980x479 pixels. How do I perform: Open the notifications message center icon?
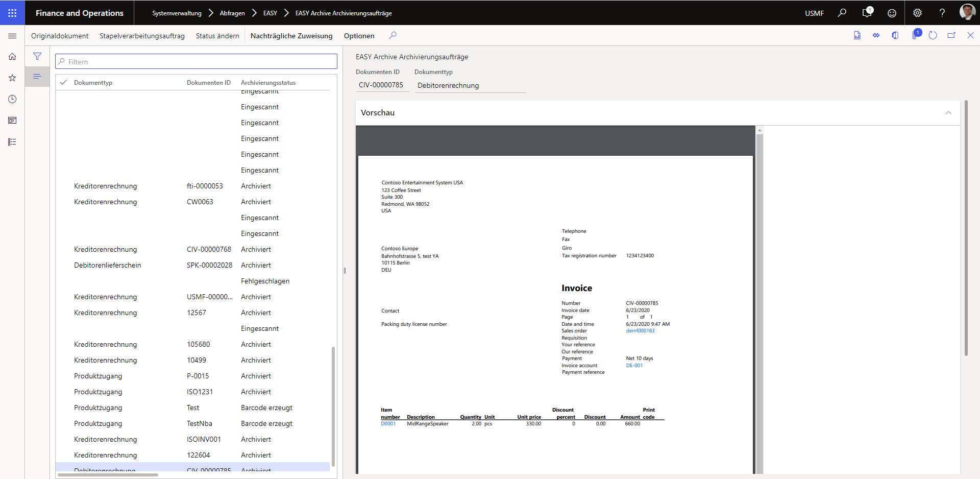click(867, 13)
